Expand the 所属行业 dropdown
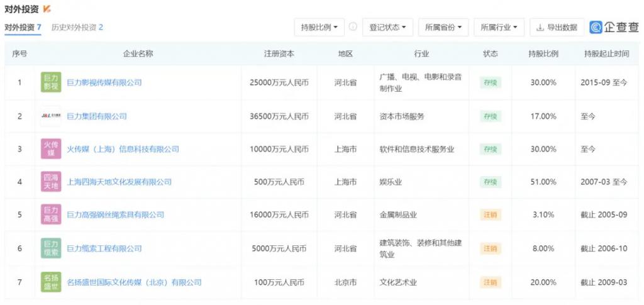 [499, 27]
